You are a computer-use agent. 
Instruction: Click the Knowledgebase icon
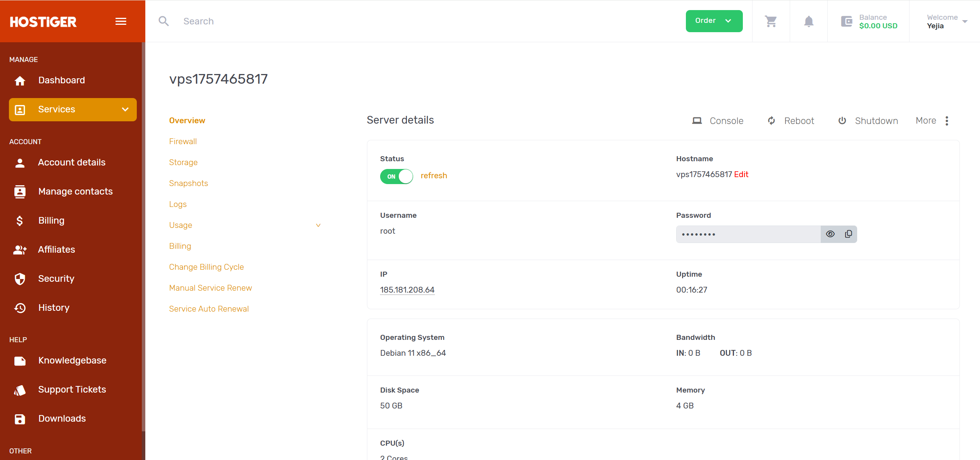20,361
